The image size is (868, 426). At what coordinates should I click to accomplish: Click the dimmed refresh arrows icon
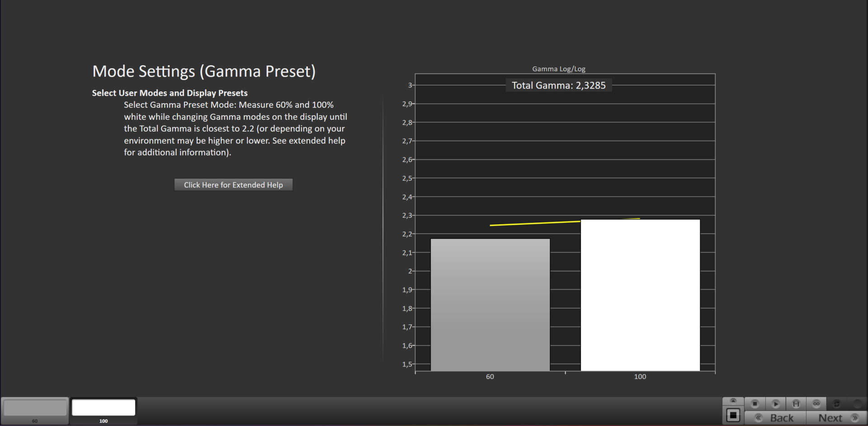point(836,404)
